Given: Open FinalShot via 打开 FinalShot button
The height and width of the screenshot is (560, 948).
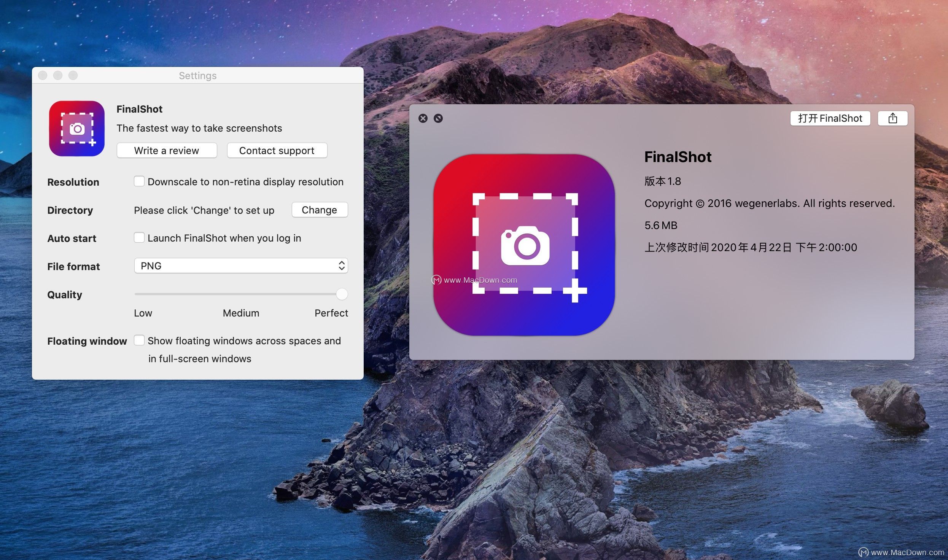Looking at the screenshot, I should click(x=830, y=118).
